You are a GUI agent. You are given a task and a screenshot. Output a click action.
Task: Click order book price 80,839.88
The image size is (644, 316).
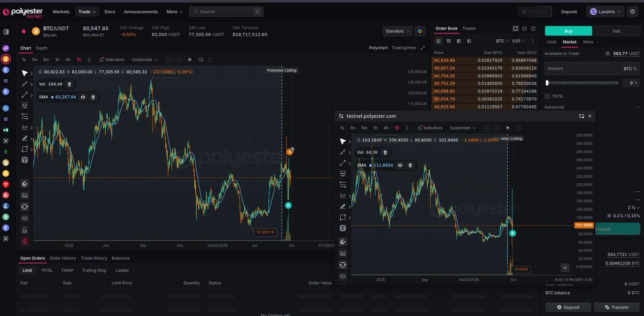pyautogui.click(x=444, y=60)
